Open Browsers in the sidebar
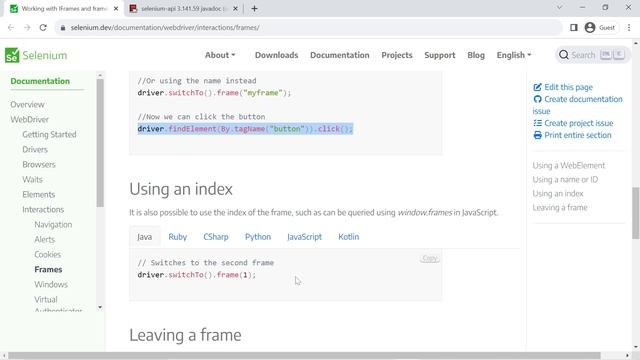 tap(39, 164)
